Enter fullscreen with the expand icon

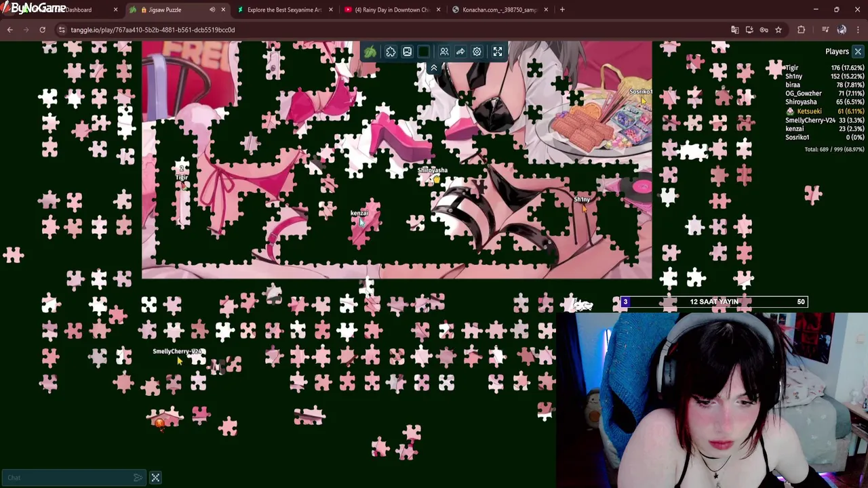click(498, 52)
